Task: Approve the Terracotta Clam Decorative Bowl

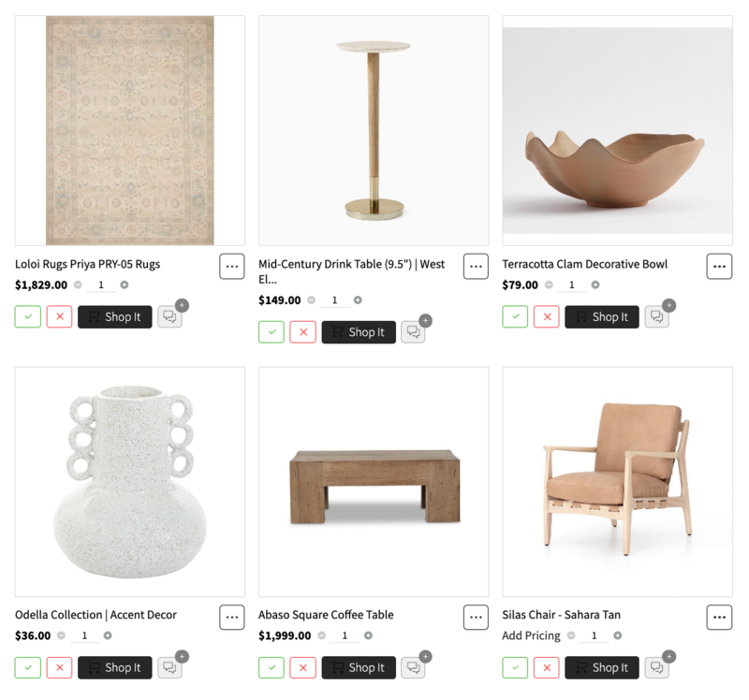Action: pos(515,316)
